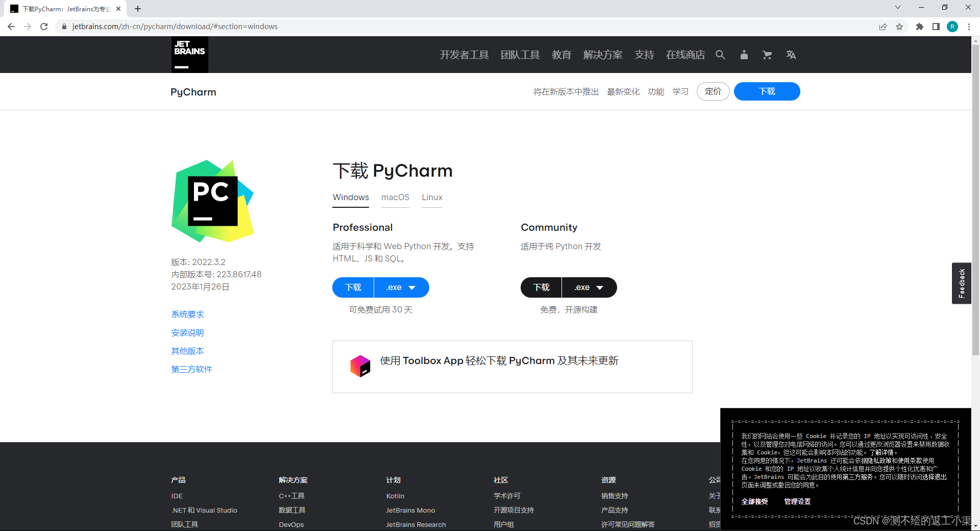
Task: Open the 第三方软件 link
Action: point(191,370)
